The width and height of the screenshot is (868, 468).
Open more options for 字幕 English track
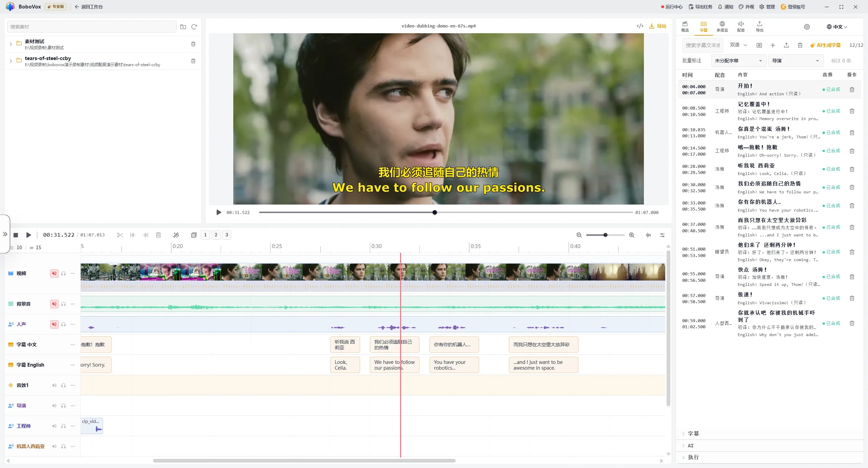(x=73, y=365)
